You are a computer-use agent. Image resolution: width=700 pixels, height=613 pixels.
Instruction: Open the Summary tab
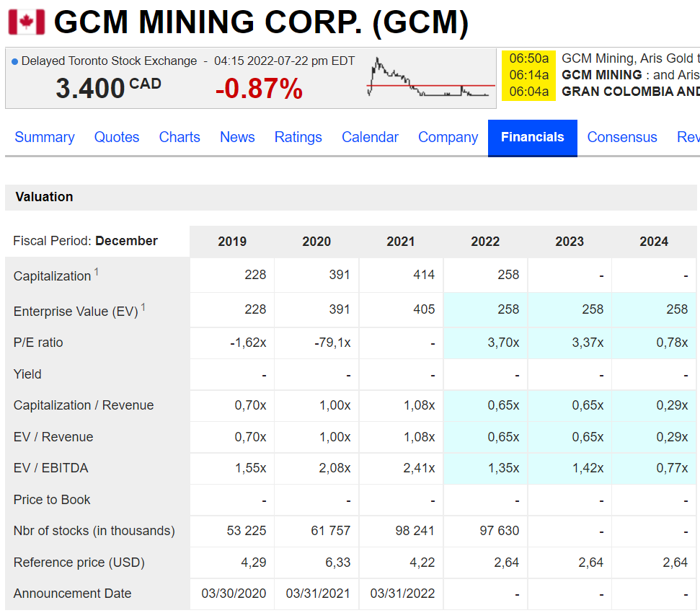[x=45, y=137]
